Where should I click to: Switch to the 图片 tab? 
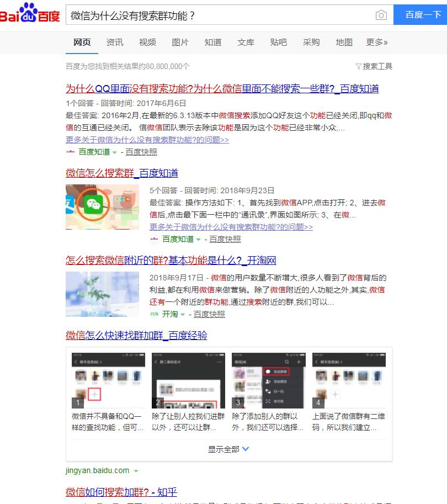181,41
